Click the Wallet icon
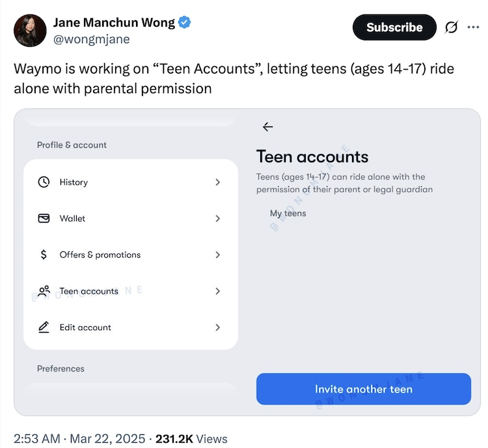Image resolution: width=488 pixels, height=448 pixels. pyautogui.click(x=44, y=219)
